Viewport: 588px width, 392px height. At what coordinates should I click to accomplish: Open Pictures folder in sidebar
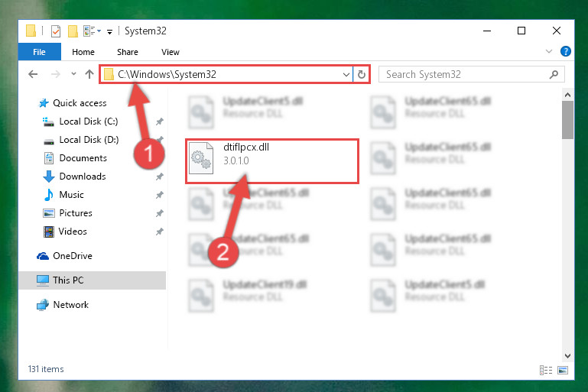76,213
